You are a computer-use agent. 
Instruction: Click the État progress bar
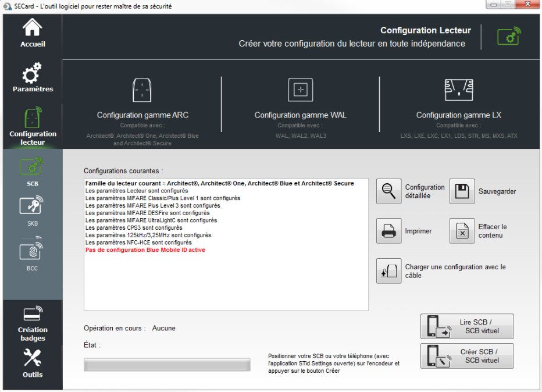click(167, 365)
